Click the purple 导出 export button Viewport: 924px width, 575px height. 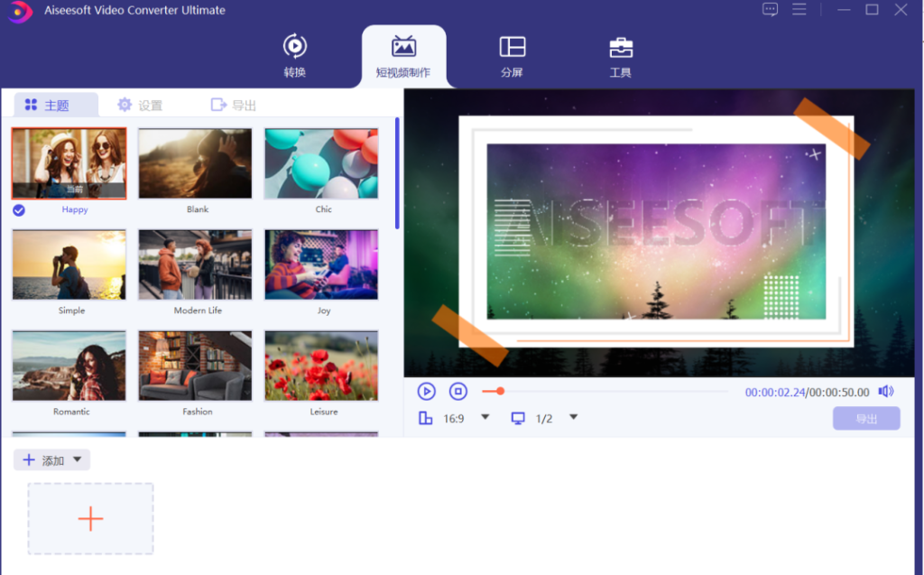[x=866, y=419]
